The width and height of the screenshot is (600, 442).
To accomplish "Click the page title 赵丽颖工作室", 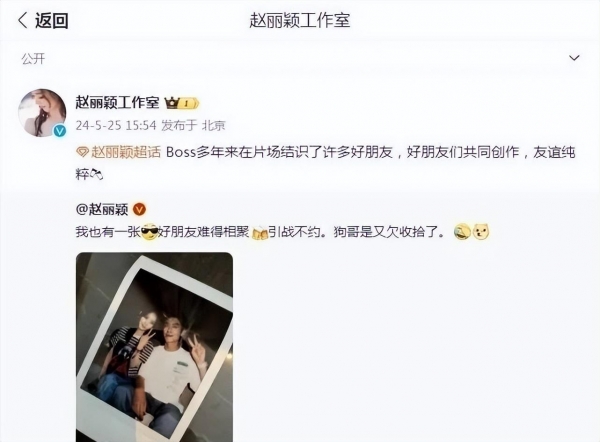I will (x=300, y=20).
